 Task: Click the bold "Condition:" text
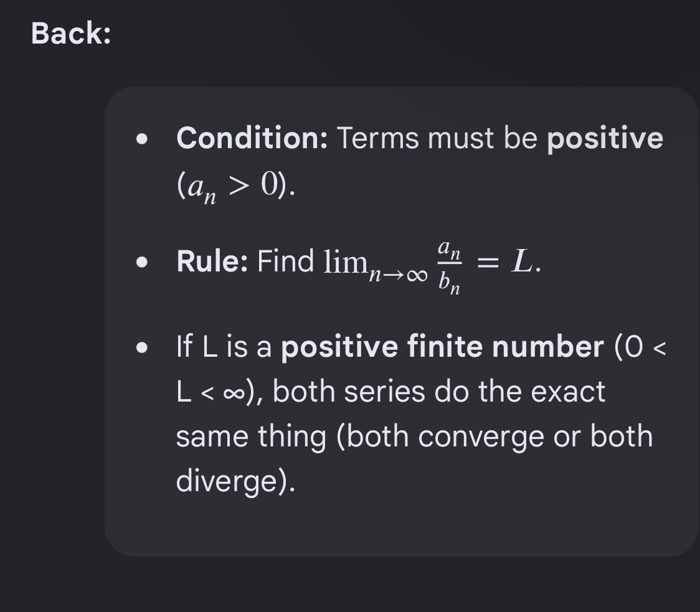252,138
